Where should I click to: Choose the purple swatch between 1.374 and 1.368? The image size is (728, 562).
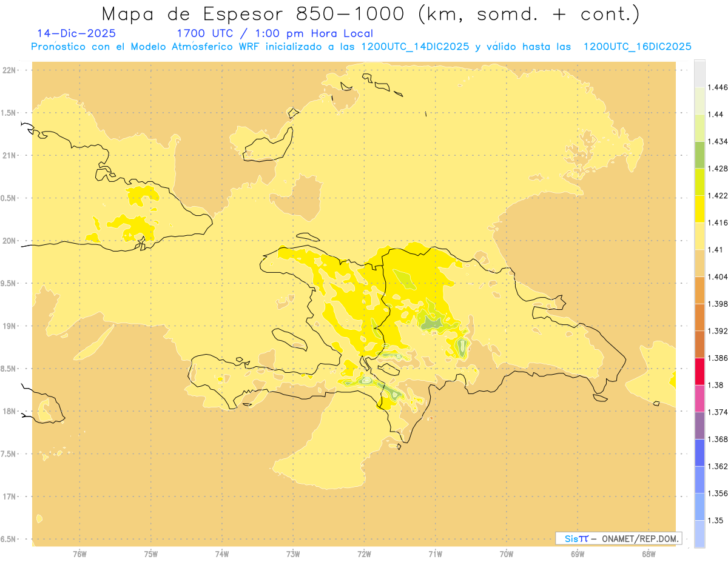[x=699, y=426]
